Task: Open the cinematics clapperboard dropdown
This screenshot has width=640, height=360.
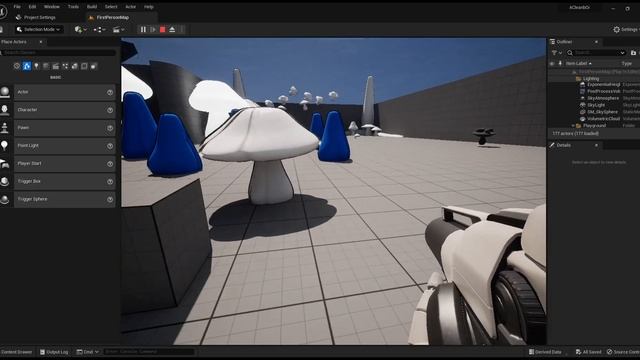Action: (x=118, y=29)
